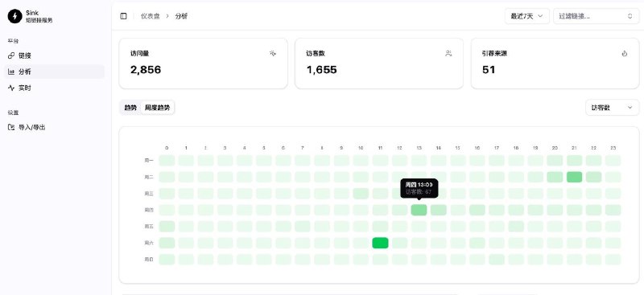Open the 导入/导出 settings item
Viewport: 644px width, 295px height.
(x=54, y=127)
